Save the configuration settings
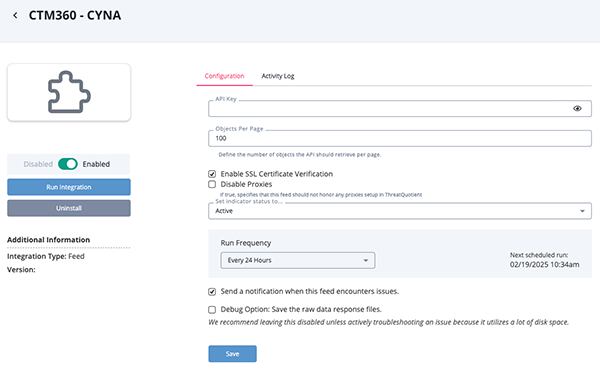Screen dimensions: 600x370 pos(232,354)
